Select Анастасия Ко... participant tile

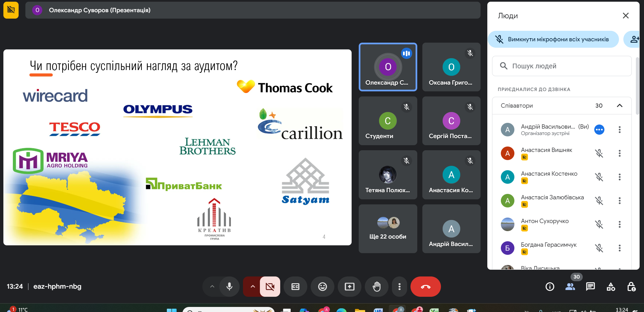click(451, 175)
